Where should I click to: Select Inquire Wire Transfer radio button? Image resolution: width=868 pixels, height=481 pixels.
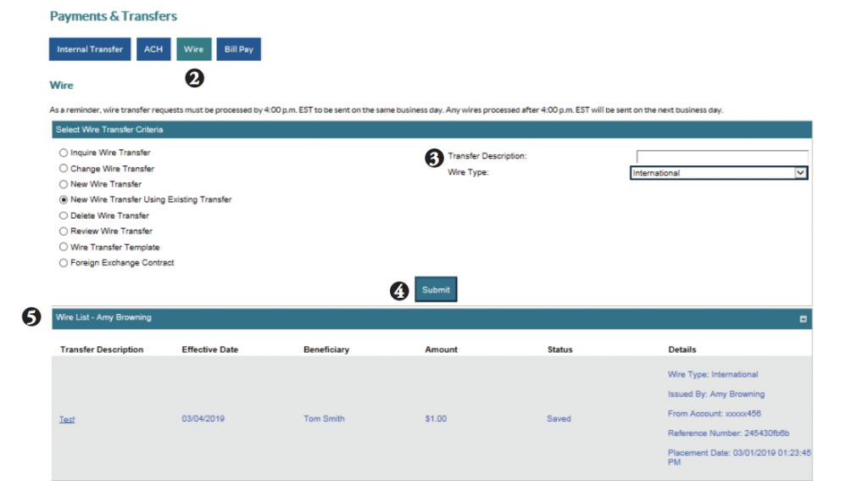[x=63, y=153]
